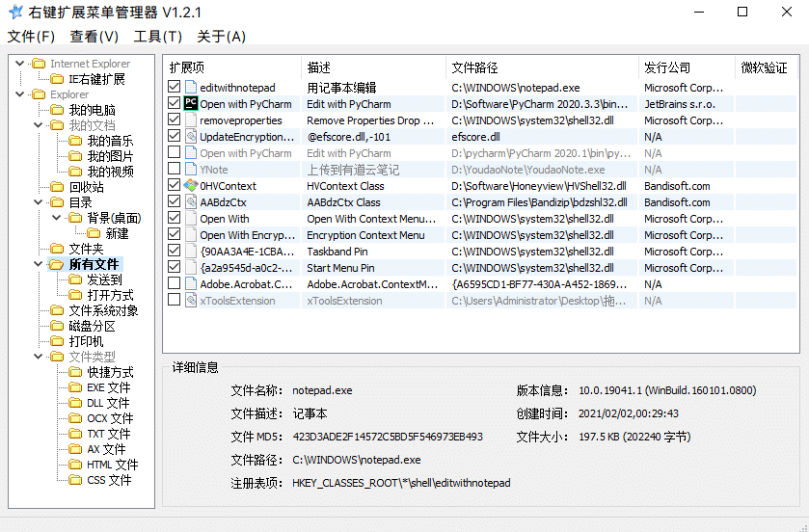Click the file icon beside editwithnotepad

coord(191,87)
